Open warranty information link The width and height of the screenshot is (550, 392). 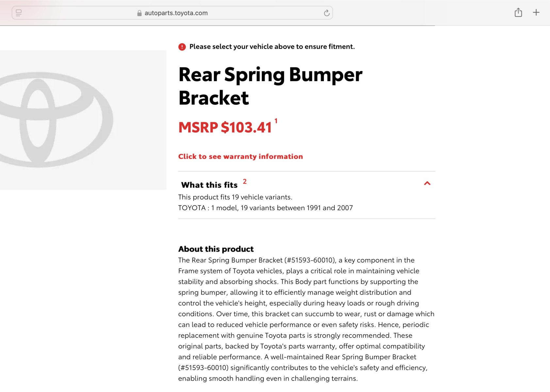pyautogui.click(x=240, y=156)
